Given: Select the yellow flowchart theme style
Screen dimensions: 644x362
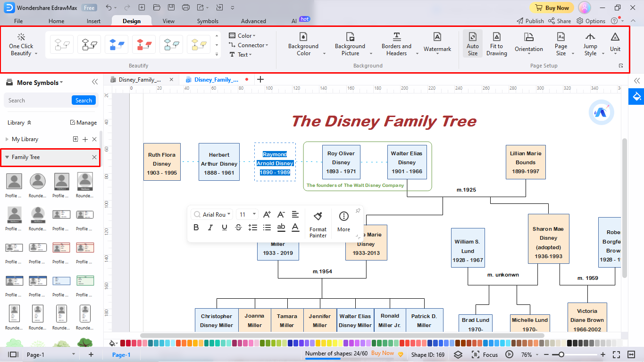Looking at the screenshot, I should (x=199, y=45).
